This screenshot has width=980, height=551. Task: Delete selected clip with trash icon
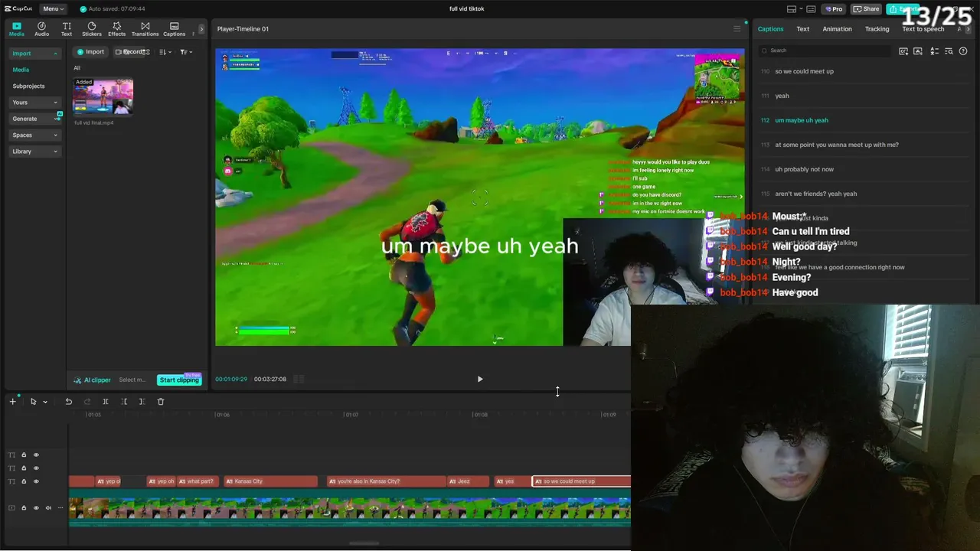click(161, 402)
